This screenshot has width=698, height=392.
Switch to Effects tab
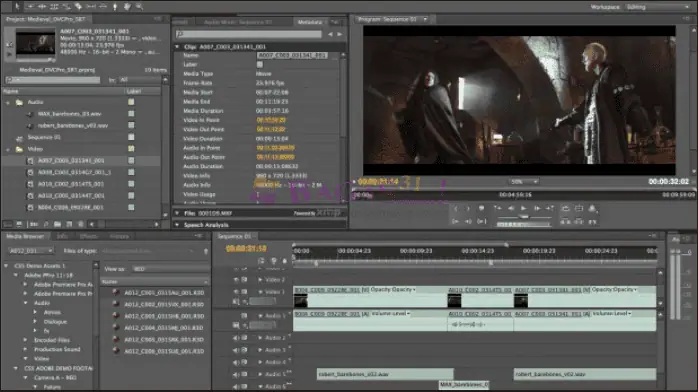click(x=89, y=236)
